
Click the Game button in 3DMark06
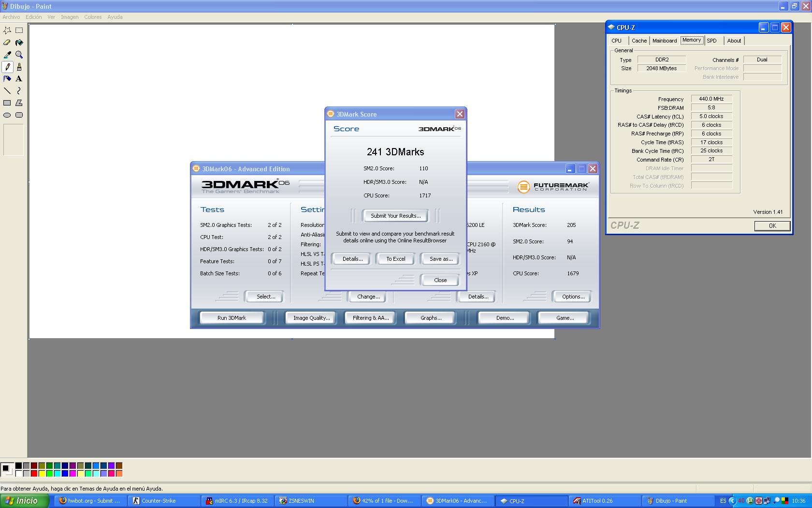[565, 318]
